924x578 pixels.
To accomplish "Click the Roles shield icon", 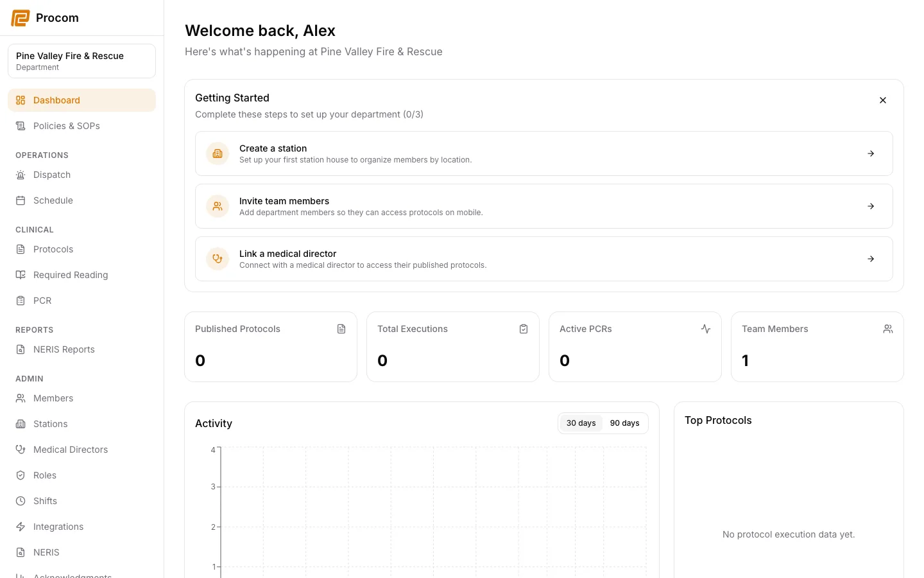I will point(21,475).
